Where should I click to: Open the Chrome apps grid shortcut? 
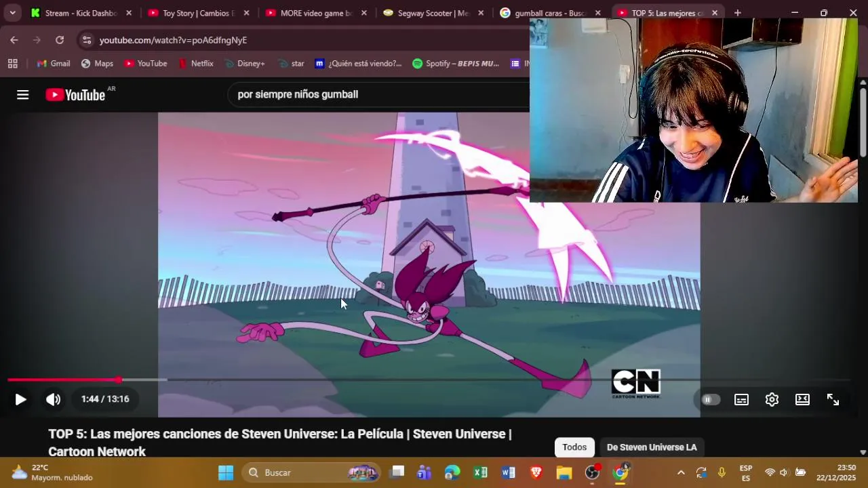[x=12, y=64]
